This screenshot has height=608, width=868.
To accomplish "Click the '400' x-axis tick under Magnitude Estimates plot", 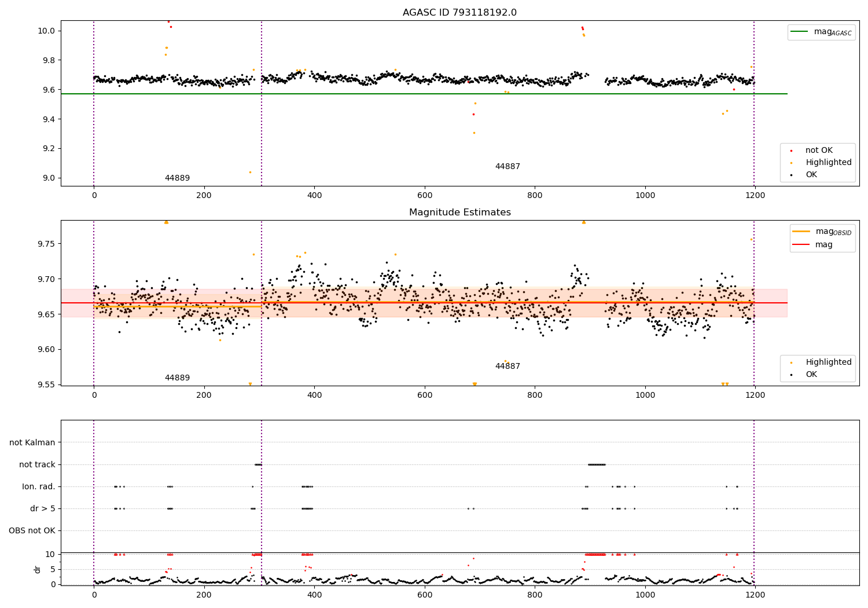I will coord(314,395).
